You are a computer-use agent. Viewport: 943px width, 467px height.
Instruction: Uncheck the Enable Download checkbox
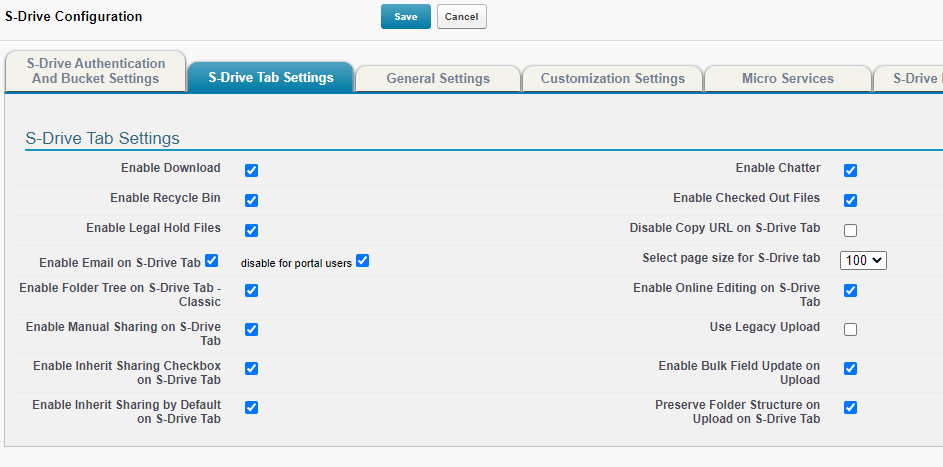[252, 171]
